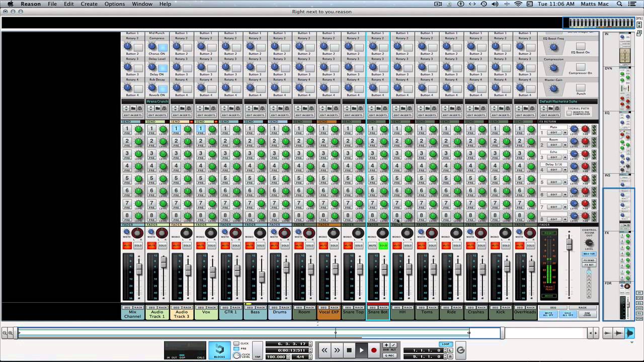Select the Vocal EXP channel name label
644x362 pixels.
tap(329, 312)
